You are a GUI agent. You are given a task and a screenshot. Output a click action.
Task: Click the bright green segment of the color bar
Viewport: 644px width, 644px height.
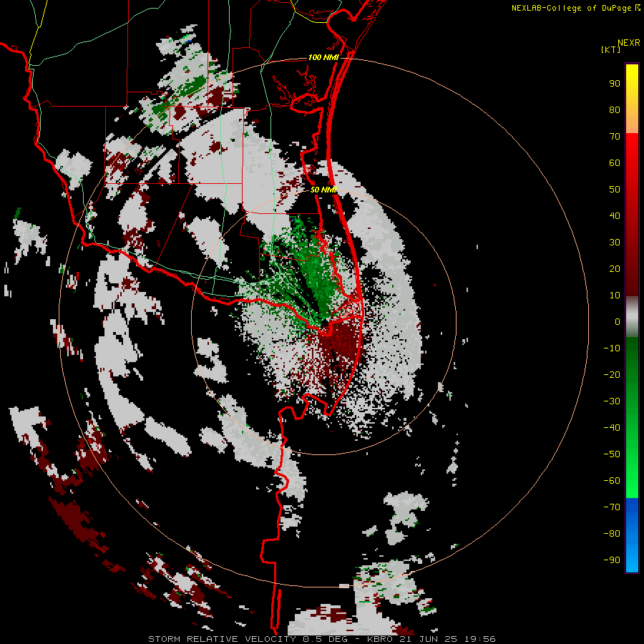(632, 418)
